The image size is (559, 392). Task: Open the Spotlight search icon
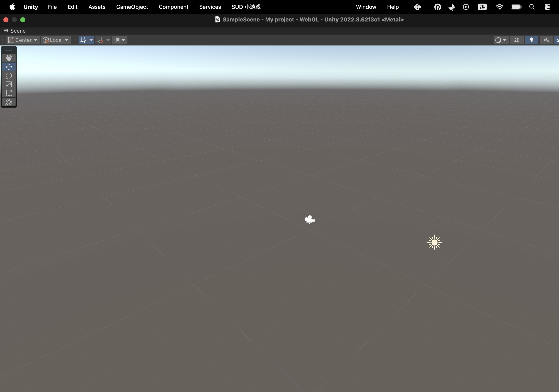532,7
